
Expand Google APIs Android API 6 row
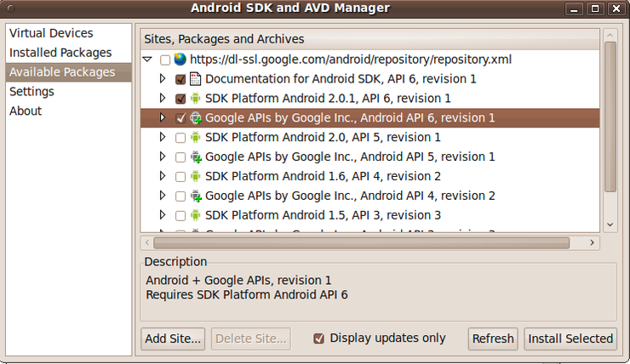click(163, 117)
